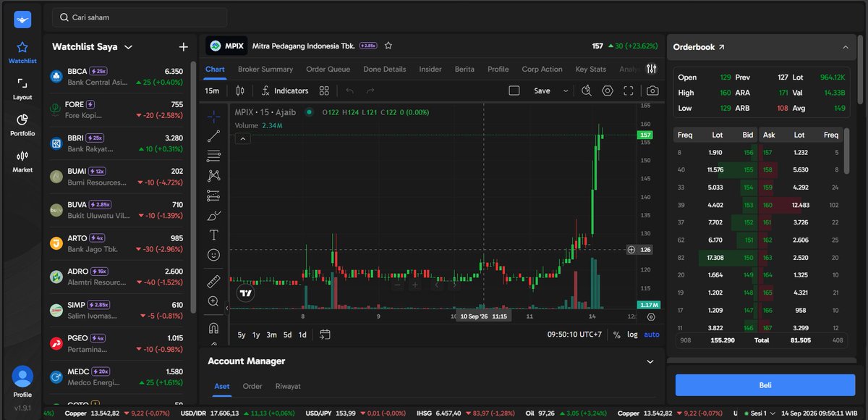
Task: Save the chart layout
Action: click(542, 91)
